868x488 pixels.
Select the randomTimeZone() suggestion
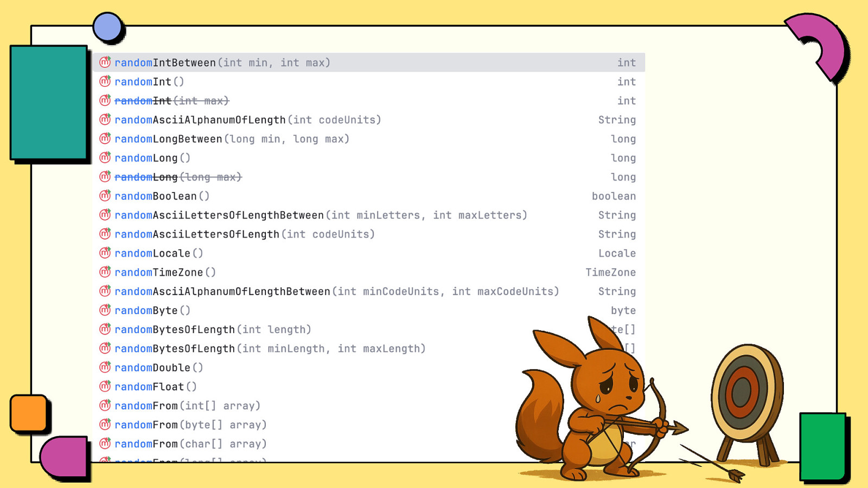click(x=369, y=272)
